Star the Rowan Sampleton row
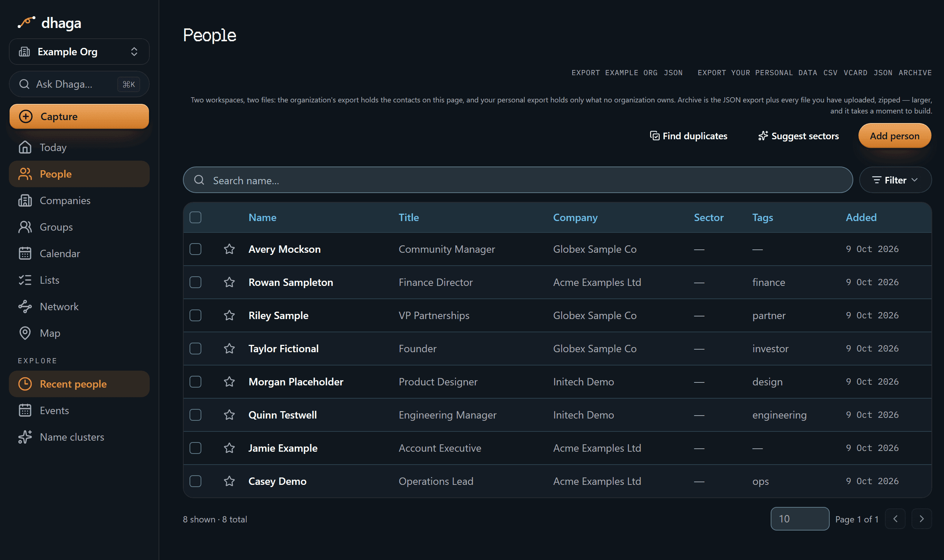The height and width of the screenshot is (560, 944). [x=229, y=282]
